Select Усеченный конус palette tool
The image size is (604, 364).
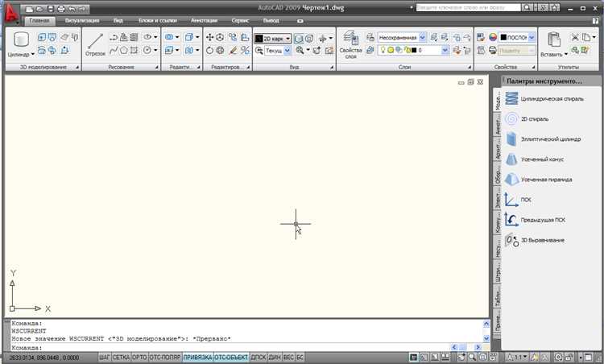point(535,159)
